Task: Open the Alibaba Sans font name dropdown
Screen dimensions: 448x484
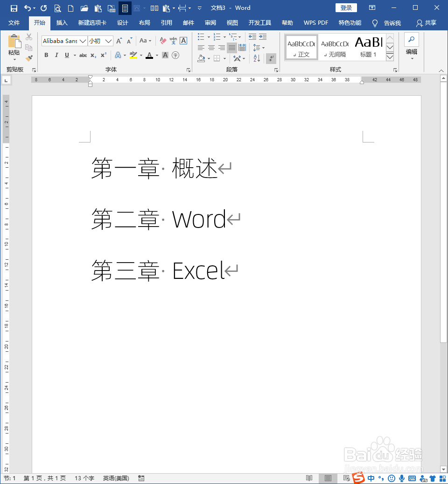Action: [x=83, y=41]
